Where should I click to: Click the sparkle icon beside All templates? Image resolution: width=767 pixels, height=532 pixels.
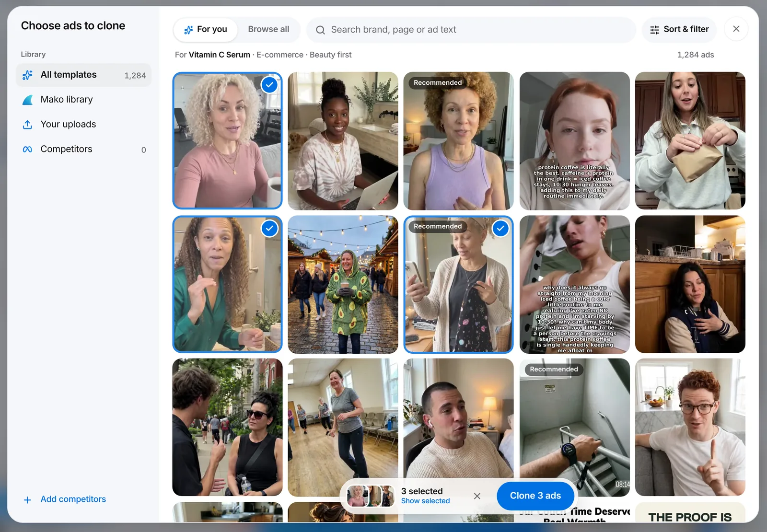click(28, 75)
